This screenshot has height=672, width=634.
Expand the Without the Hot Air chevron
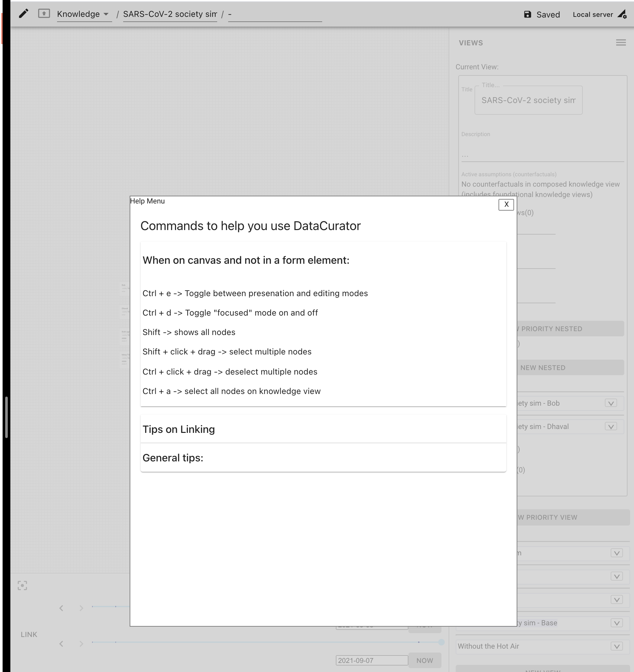point(617,646)
